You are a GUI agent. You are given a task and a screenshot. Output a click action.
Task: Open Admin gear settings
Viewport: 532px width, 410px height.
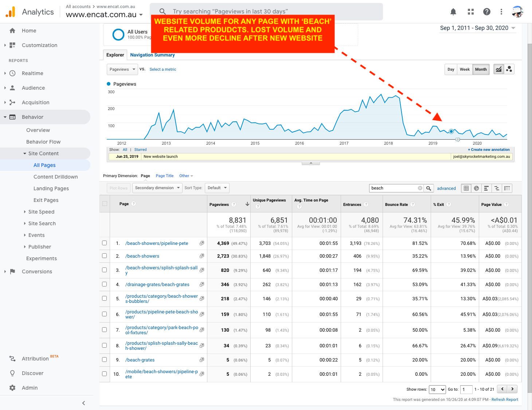[x=12, y=388]
